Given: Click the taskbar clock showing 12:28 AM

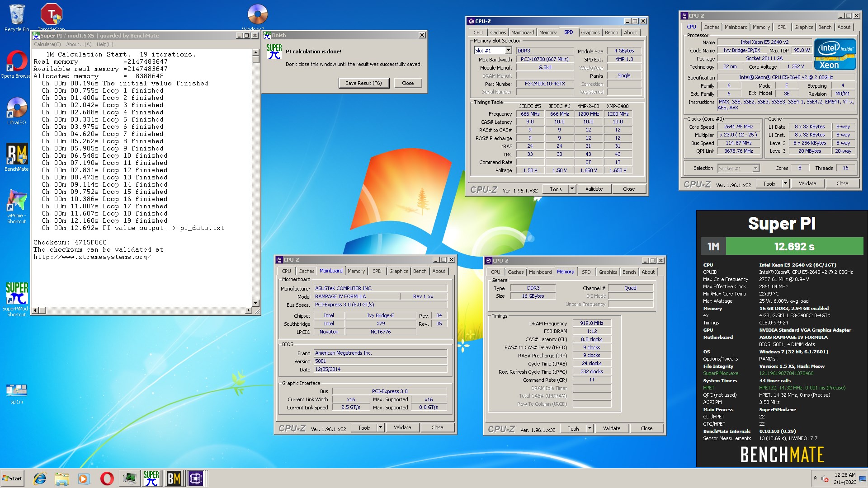Looking at the screenshot, I should pyautogui.click(x=845, y=479).
